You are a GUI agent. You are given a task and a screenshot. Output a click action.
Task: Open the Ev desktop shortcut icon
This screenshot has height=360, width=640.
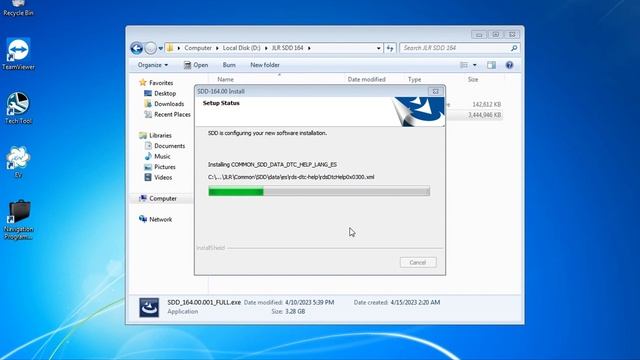click(18, 162)
